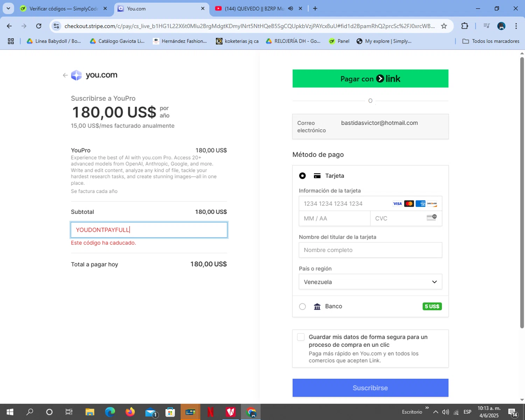Open Línea Babydoll bookmark
Image resolution: width=525 pixels, height=420 pixels.
54,41
